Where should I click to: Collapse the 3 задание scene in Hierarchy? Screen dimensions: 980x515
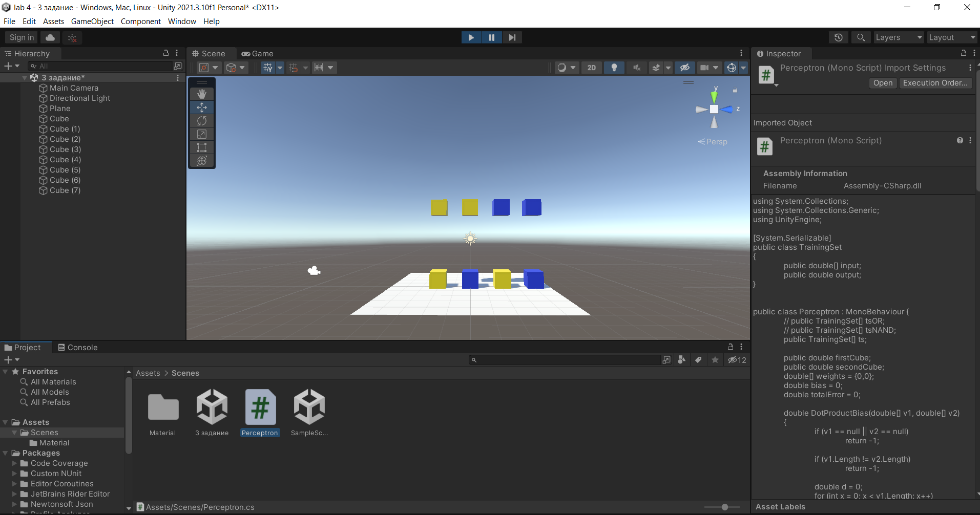pyautogui.click(x=24, y=77)
